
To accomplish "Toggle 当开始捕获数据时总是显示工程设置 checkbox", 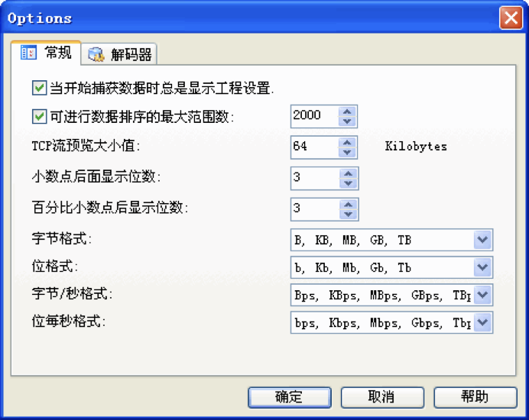I will point(39,88).
